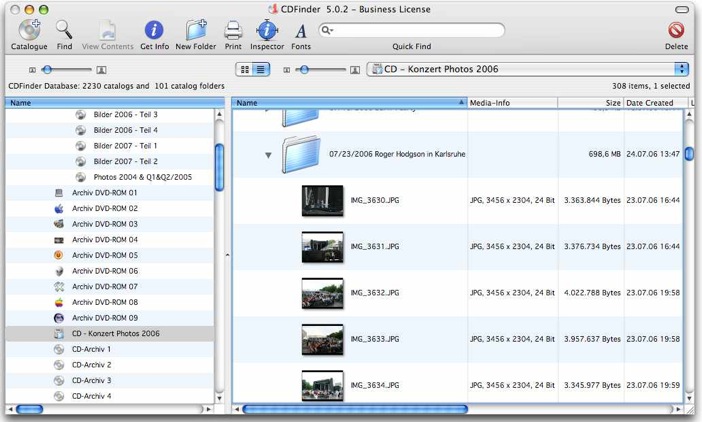Viewport: 702px width, 422px height.
Task: Click the Archiv DVD-ROM 07 icon
Action: 59,286
